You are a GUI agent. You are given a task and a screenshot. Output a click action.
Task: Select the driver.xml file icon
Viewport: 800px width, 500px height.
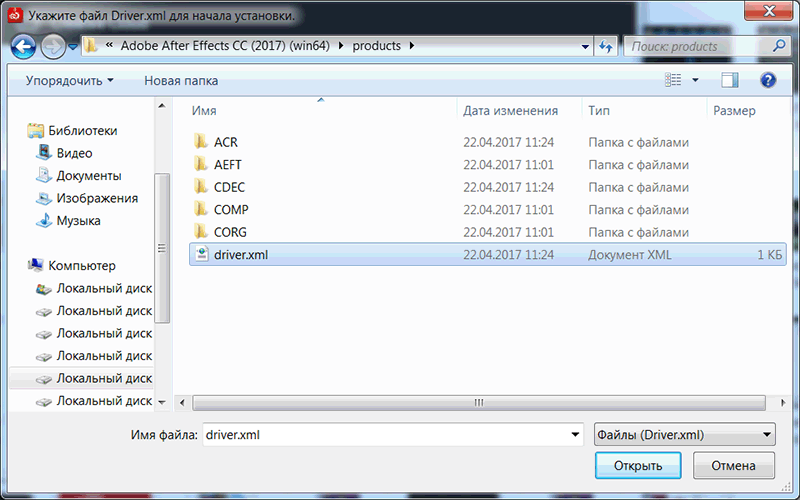[x=202, y=254]
